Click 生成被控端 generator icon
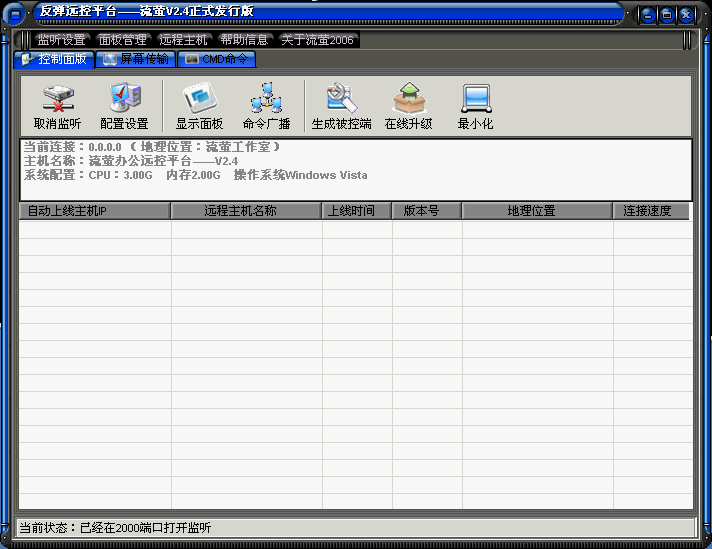The image size is (712, 549). tap(341, 106)
